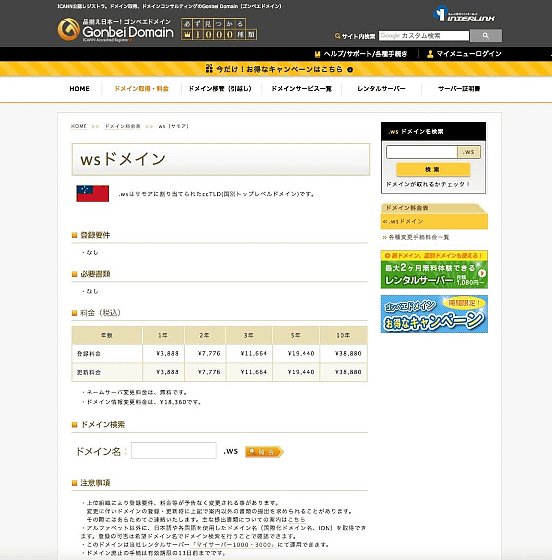Viewport: 552px width, 560px height.
Task: Open the レンタルサーバー menu item
Action: (x=381, y=89)
